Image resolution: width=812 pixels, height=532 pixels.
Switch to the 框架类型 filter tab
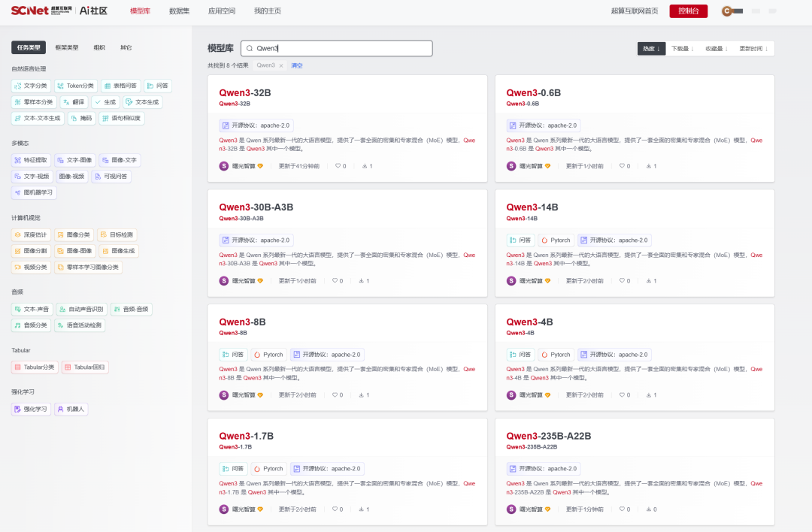point(67,47)
